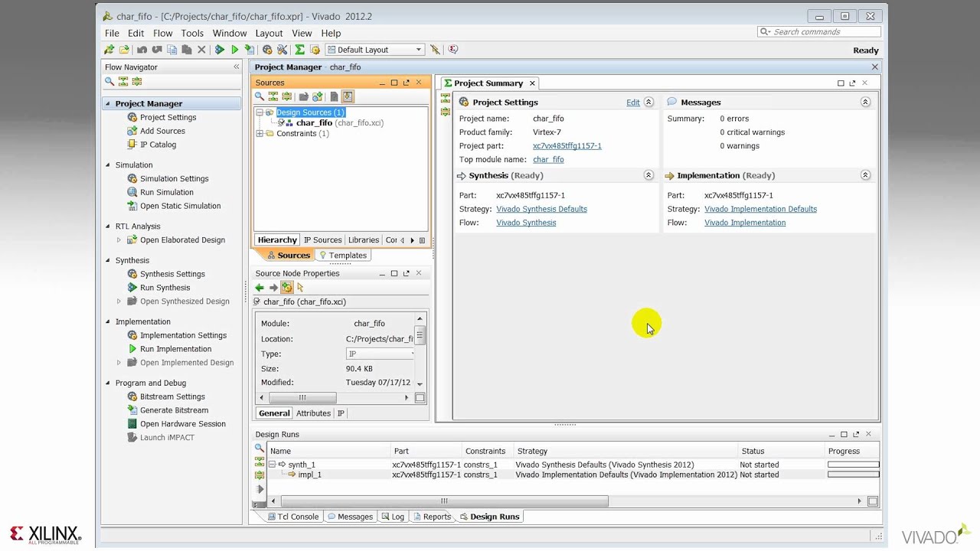The image size is (980, 551).
Task: Click the Run Synthesis toolbar icon
Action: click(220, 50)
